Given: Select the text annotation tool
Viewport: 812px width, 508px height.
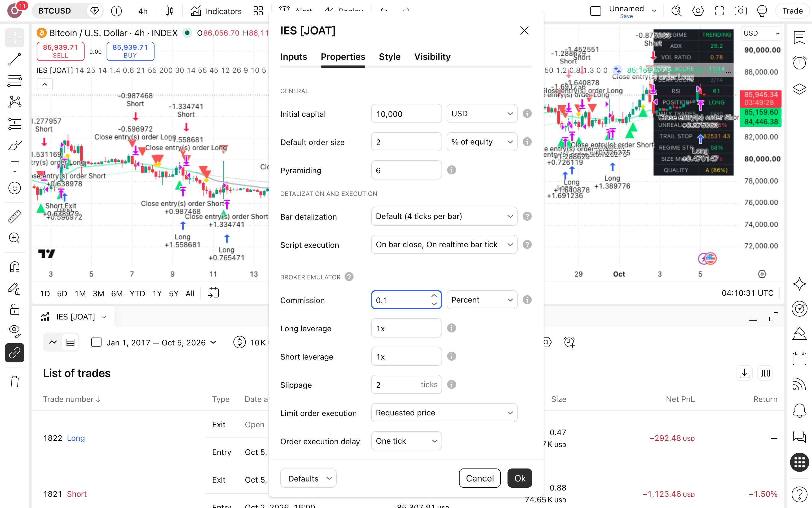Looking at the screenshot, I should click(x=14, y=166).
